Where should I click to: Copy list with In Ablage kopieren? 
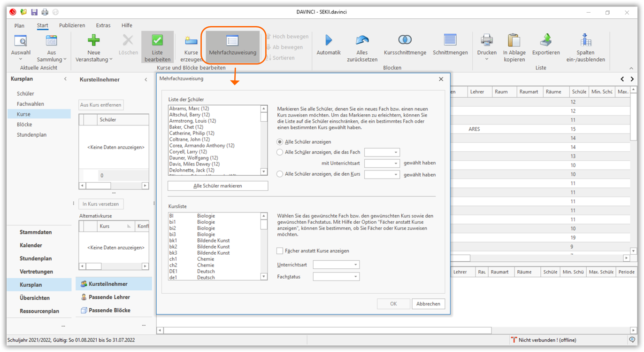tap(514, 41)
